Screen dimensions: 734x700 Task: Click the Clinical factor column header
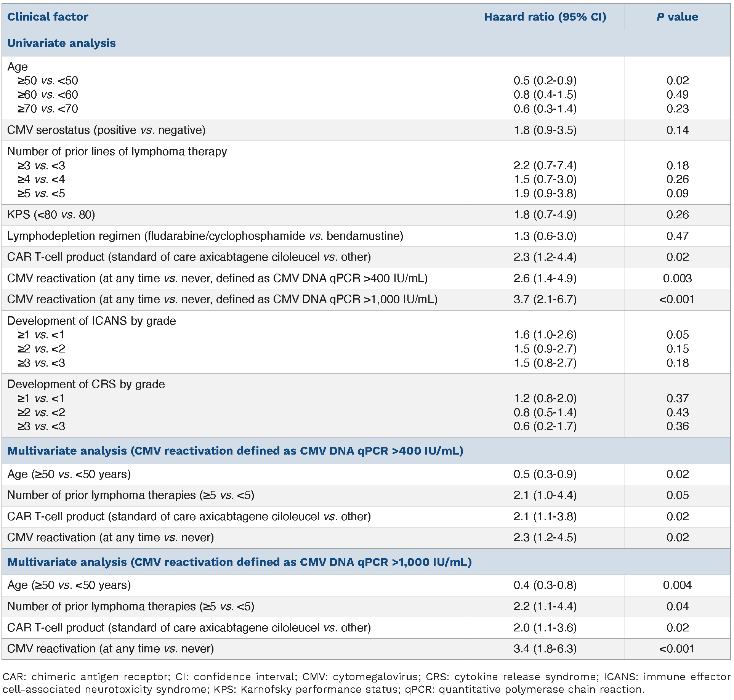pyautogui.click(x=48, y=17)
